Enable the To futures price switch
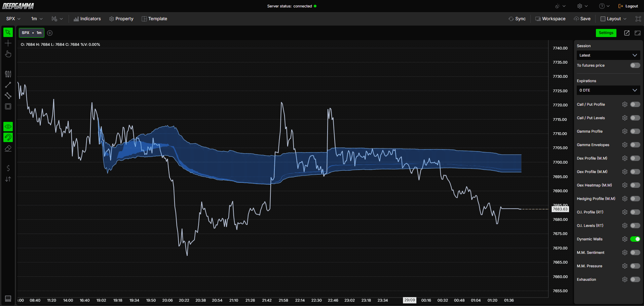Viewport: 644px width, 306px height. (x=635, y=65)
